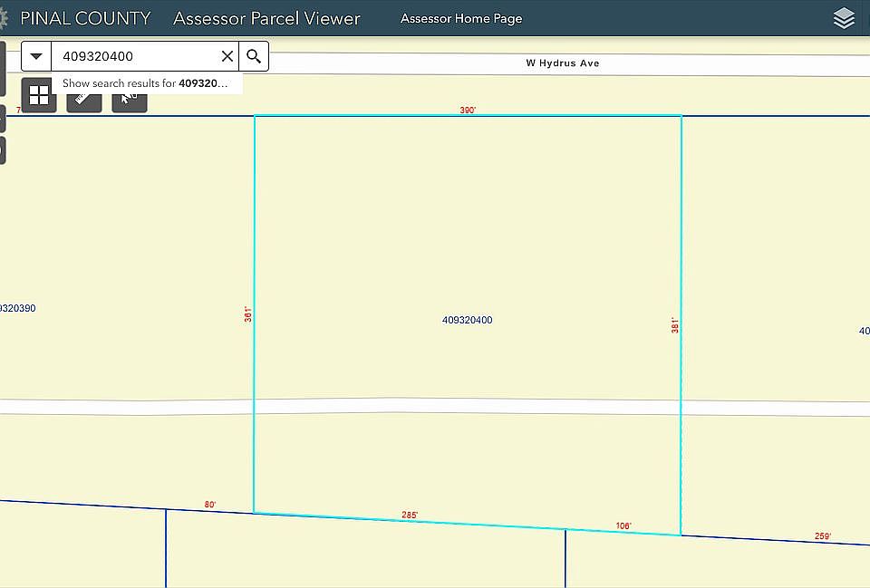Click the Pinal County title

85,18
